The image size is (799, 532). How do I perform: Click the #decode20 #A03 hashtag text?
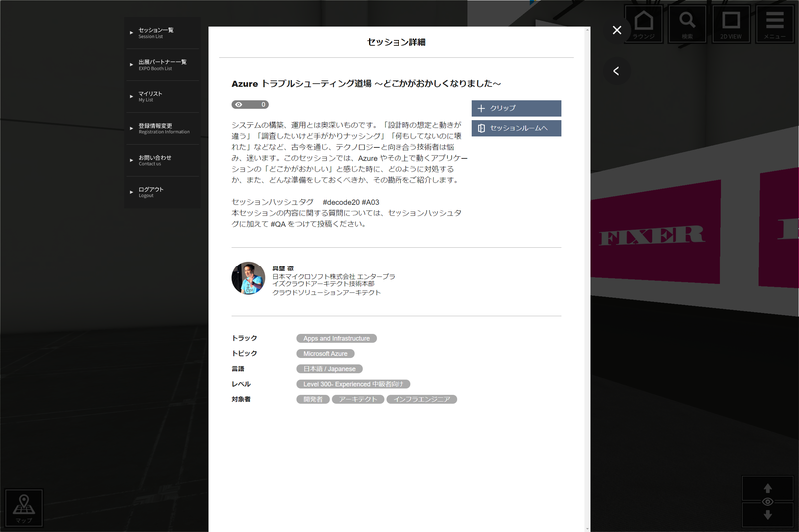[351, 202]
